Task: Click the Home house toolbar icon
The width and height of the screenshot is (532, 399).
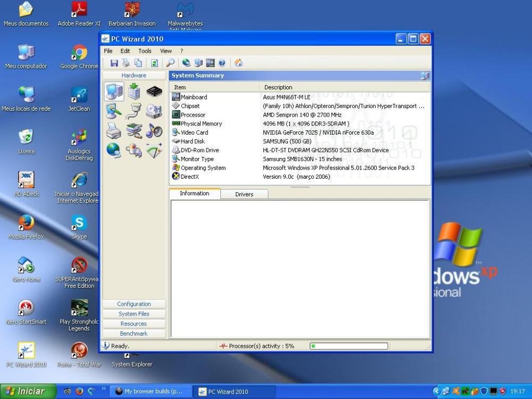Action: pyautogui.click(x=238, y=63)
